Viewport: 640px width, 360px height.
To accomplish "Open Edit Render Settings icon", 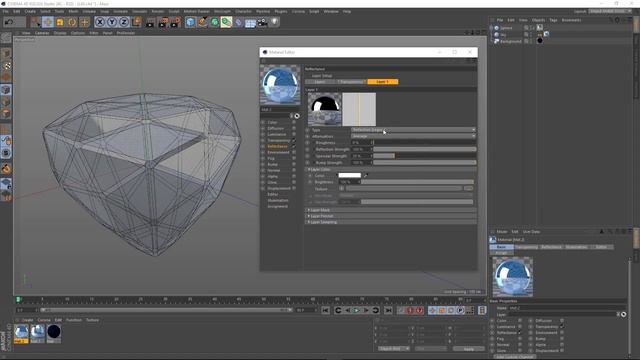I will (176, 22).
